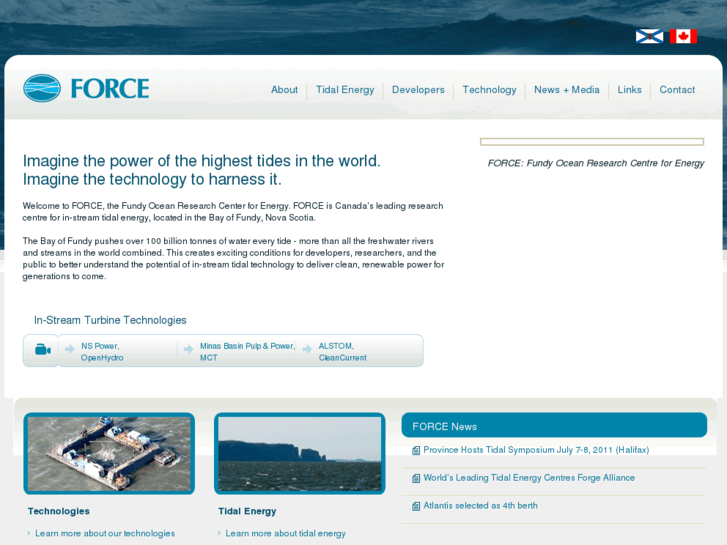This screenshot has height=545, width=727.
Task: Click the Canadian flag icon
Action: point(683,36)
